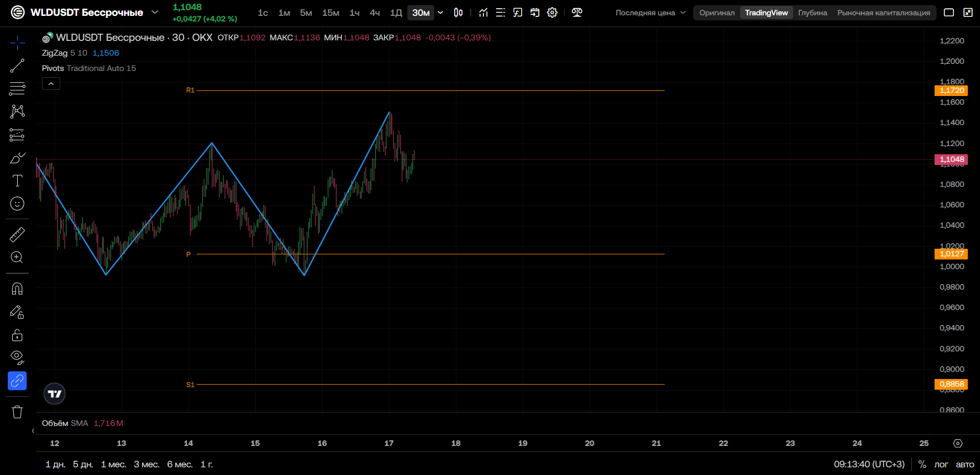The image size is (980, 475).
Task: Enable лог scale on the price axis
Action: tap(941, 464)
